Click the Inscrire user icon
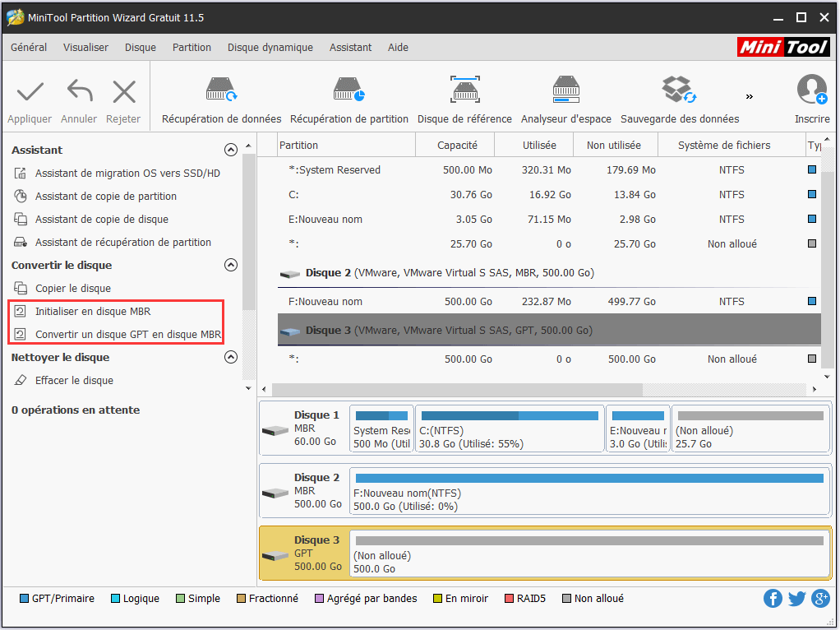This screenshot has width=840, height=630. pyautogui.click(x=811, y=90)
